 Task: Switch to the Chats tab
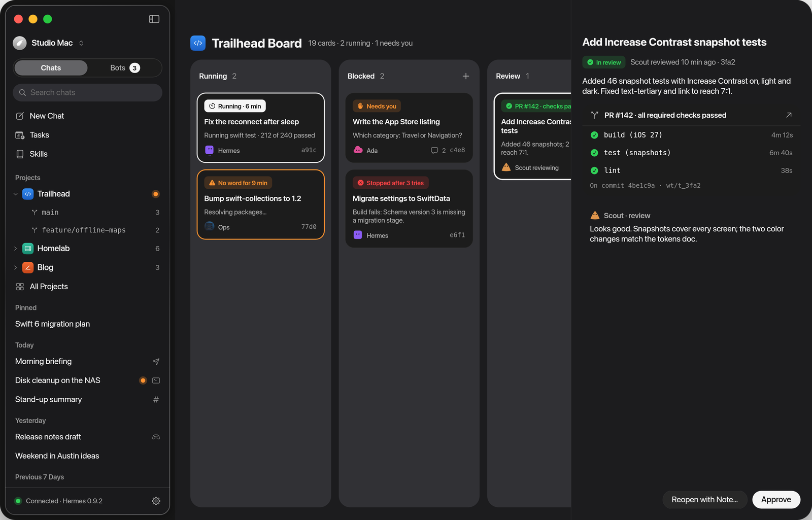click(51, 68)
